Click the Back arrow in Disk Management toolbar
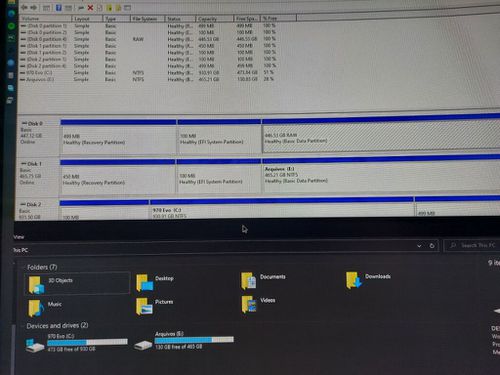Screen dimensions: 500x375 24,7
